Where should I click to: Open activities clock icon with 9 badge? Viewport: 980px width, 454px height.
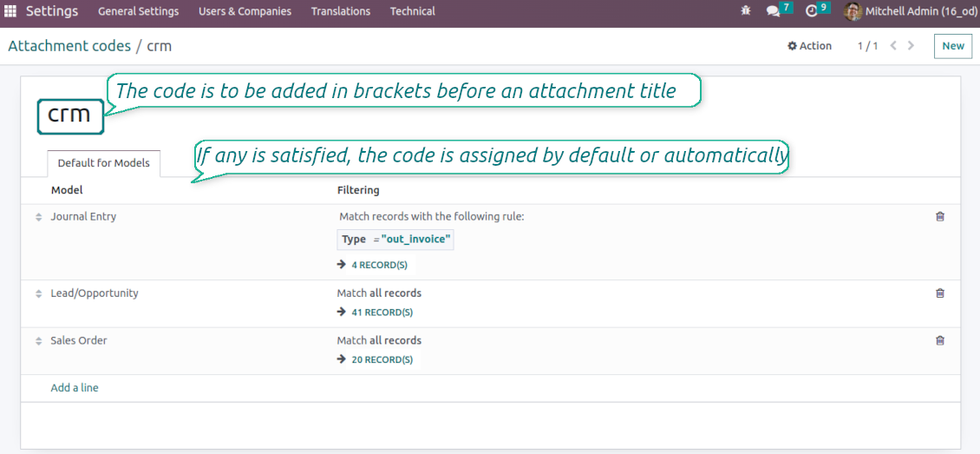click(x=818, y=10)
